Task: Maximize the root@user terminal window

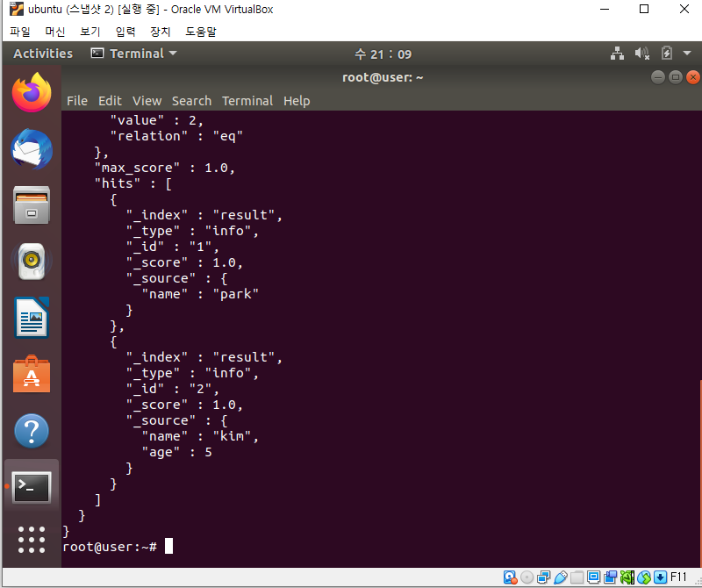Action: pyautogui.click(x=675, y=77)
